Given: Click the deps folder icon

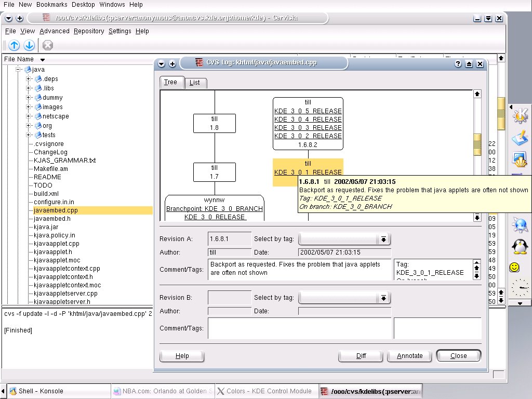Looking at the screenshot, I should point(38,79).
